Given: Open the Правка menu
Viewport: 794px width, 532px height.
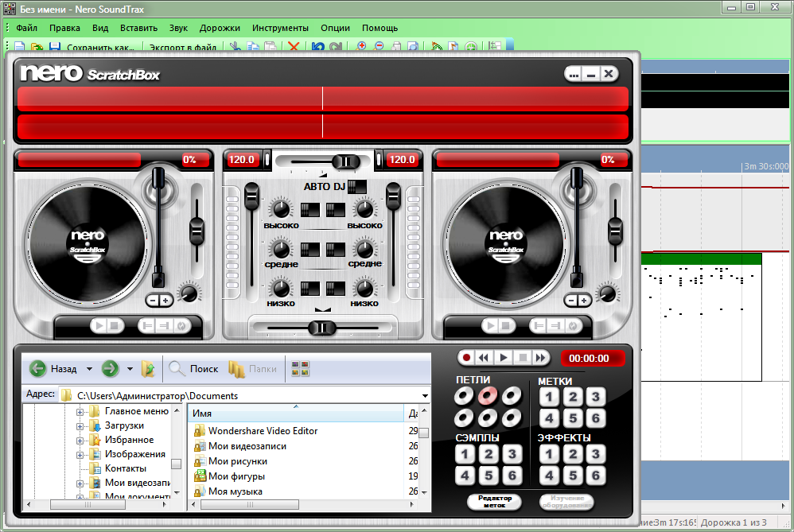Looking at the screenshot, I should click(64, 28).
